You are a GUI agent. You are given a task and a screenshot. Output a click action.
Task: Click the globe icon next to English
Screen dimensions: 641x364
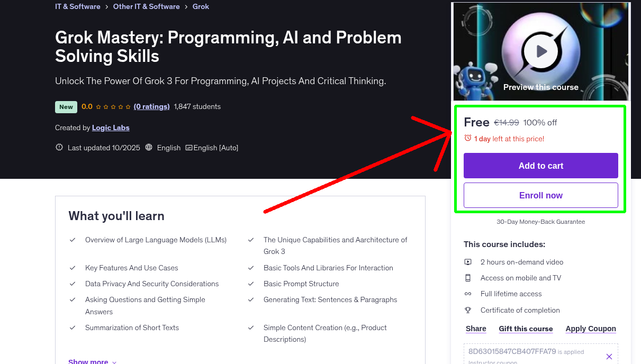pos(149,148)
